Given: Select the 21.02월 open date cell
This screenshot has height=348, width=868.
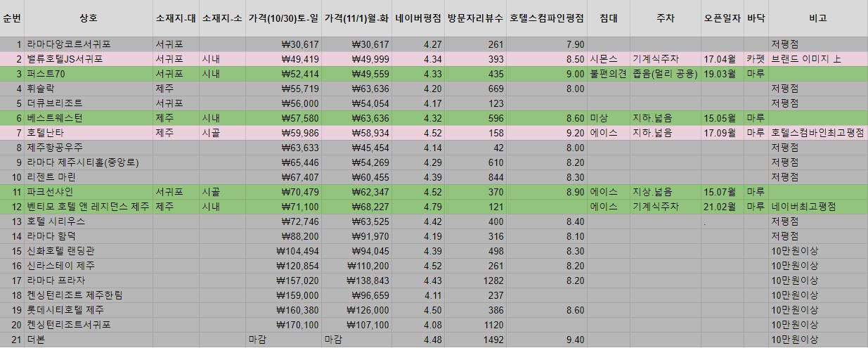Looking at the screenshot, I should 722,207.
